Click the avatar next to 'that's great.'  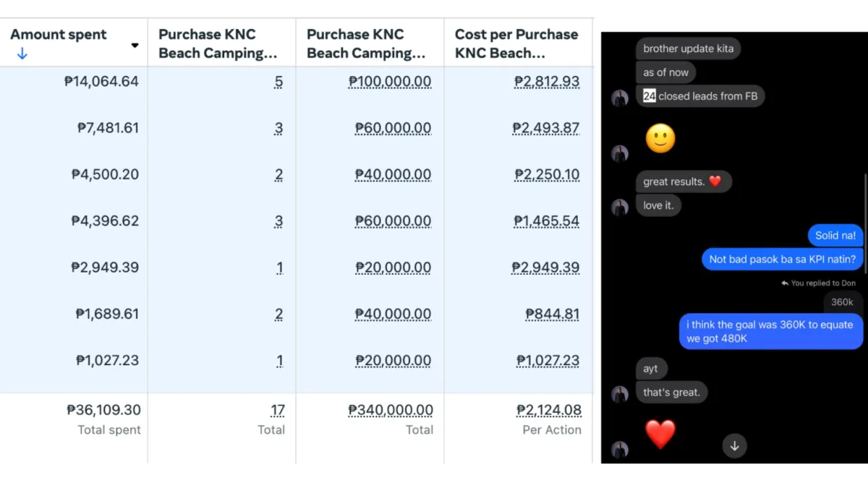pos(620,394)
